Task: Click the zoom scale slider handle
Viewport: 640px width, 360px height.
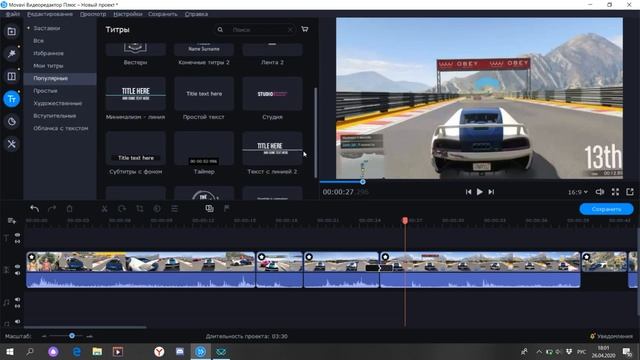Action: pyautogui.click(x=72, y=336)
